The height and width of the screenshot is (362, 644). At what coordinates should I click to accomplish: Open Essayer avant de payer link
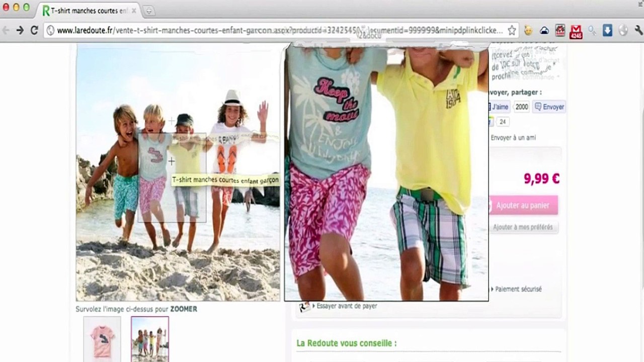[347, 306]
